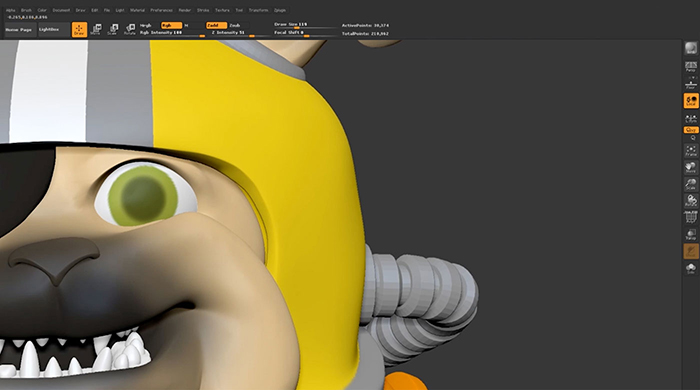Toggle L.Sym local symmetry icon
Screen dimensions: 700x390
[691, 119]
